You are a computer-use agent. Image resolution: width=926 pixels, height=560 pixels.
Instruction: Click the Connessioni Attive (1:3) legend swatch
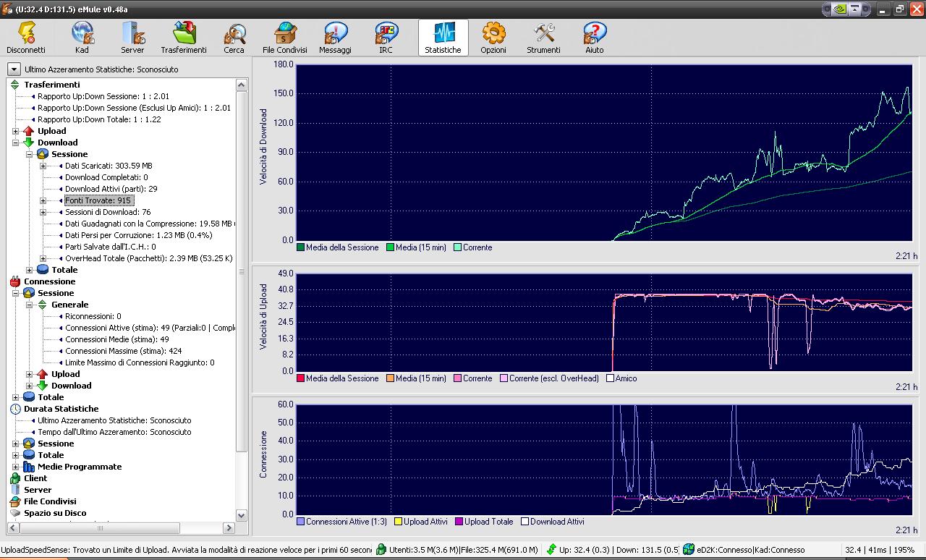[x=300, y=522]
